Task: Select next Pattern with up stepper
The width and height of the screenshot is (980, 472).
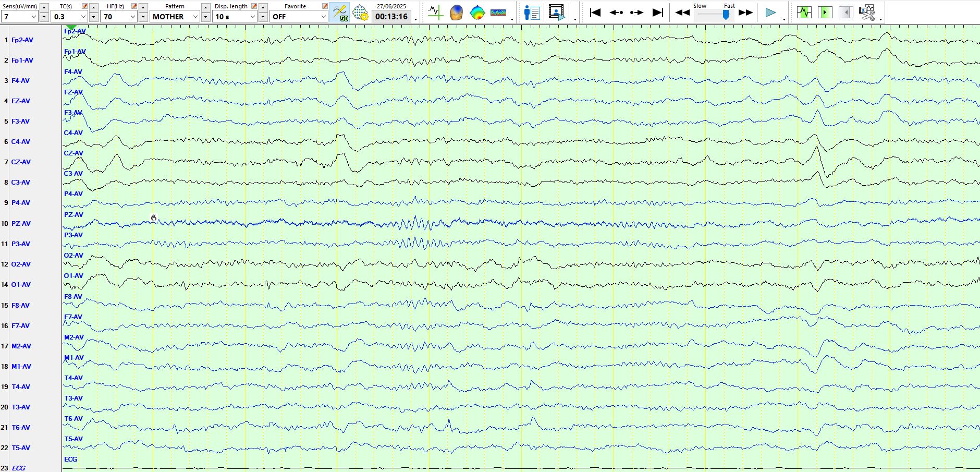Action: pos(206,7)
